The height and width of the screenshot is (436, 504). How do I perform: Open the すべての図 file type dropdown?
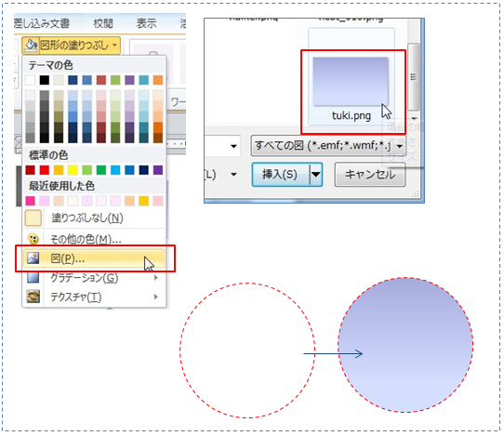[x=328, y=146]
